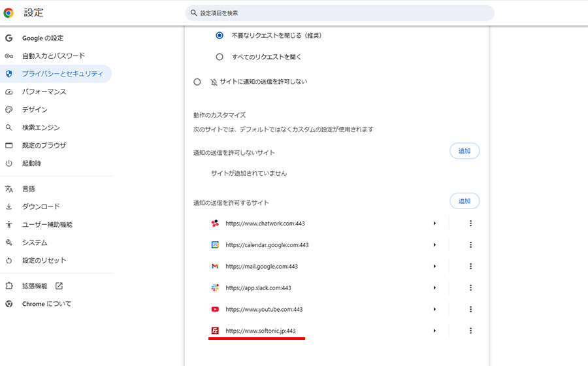This screenshot has width=588, height=366.
Task: Expand details for app.slack.com site
Action: tap(434, 288)
